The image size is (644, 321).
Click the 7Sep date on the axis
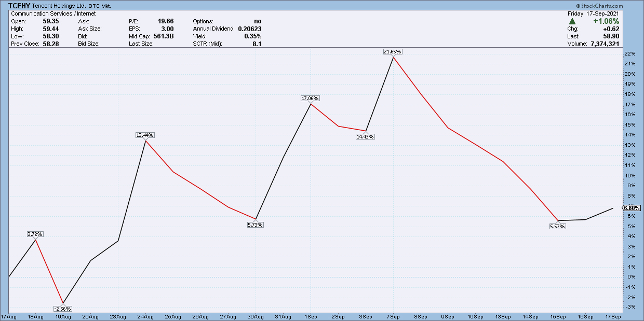(393, 316)
